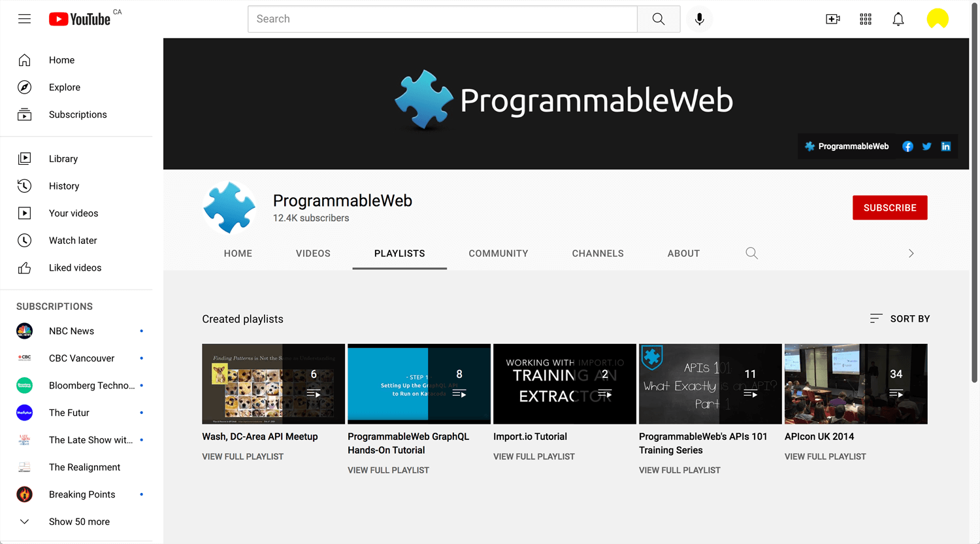Switch to the About tab
The height and width of the screenshot is (544, 980).
point(683,253)
